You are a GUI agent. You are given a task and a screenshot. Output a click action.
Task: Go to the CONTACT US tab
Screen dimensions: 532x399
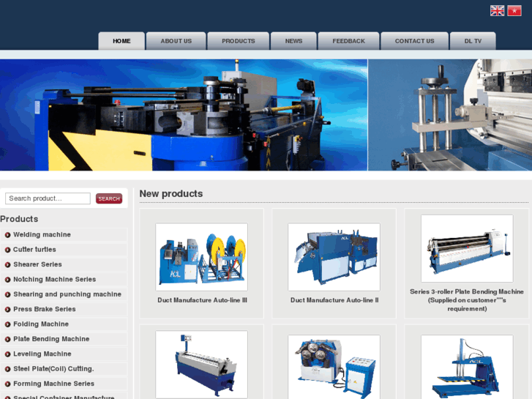click(414, 41)
